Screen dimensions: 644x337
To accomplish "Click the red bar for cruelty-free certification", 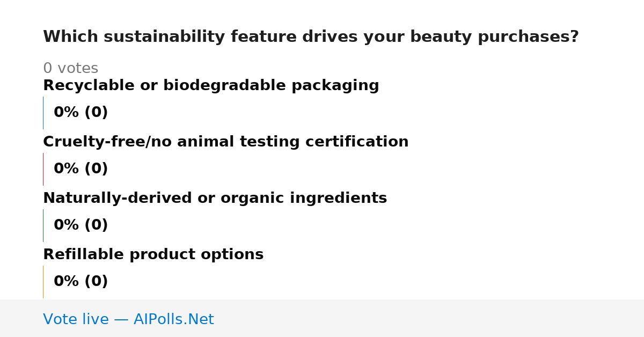I will coord(43,169).
